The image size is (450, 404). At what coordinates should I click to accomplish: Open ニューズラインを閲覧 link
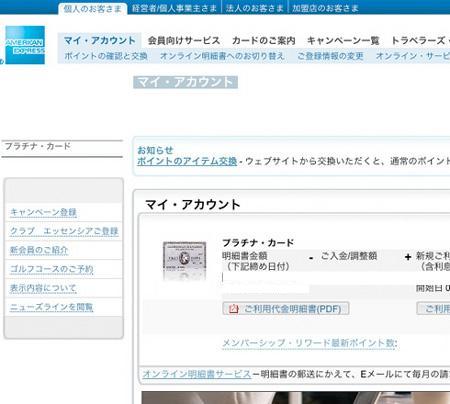tap(52, 307)
